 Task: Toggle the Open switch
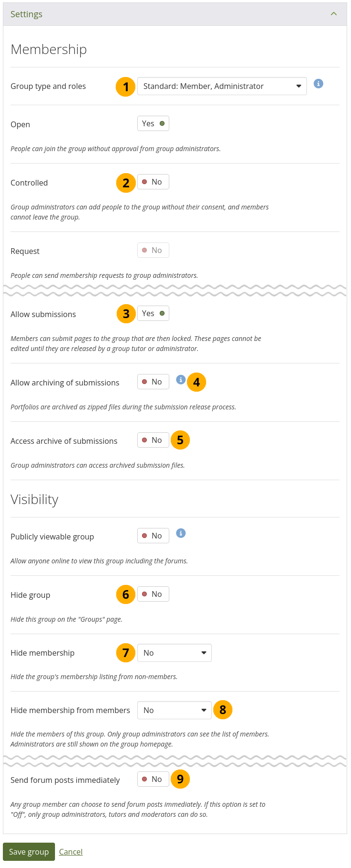pos(153,124)
